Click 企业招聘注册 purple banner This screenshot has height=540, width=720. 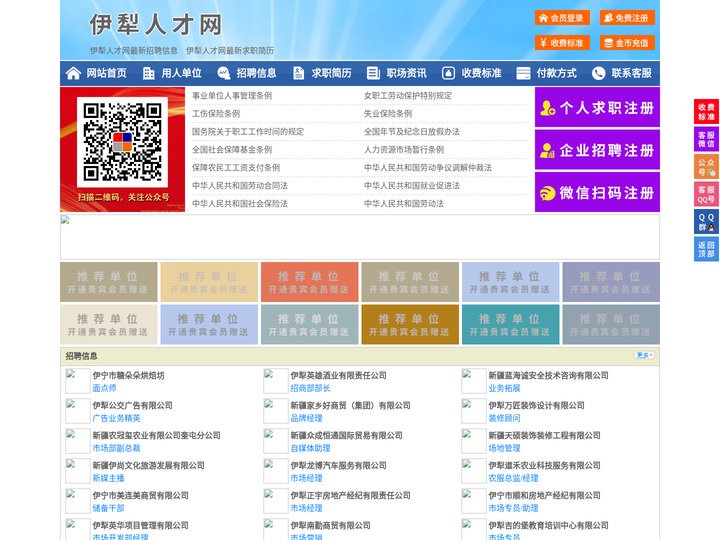point(597,150)
